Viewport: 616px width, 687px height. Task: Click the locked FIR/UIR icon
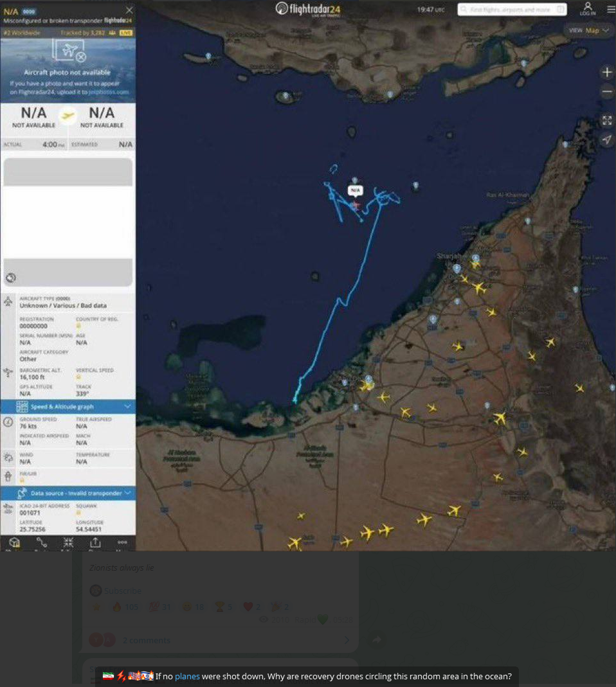(23, 480)
